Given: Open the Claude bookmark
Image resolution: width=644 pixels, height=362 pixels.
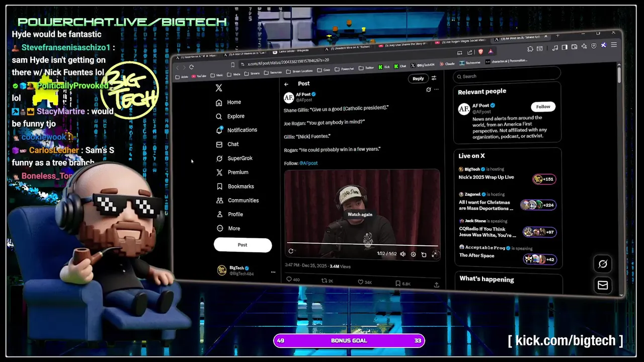Looking at the screenshot, I should (x=446, y=63).
